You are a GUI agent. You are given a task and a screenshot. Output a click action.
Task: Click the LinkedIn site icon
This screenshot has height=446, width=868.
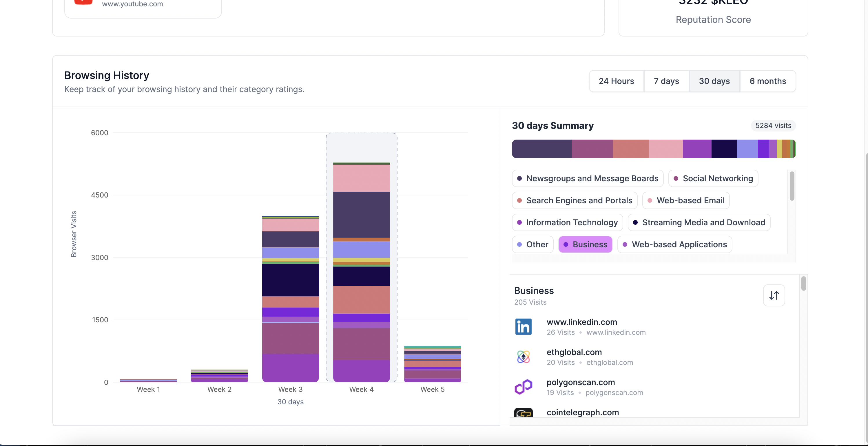click(x=523, y=327)
